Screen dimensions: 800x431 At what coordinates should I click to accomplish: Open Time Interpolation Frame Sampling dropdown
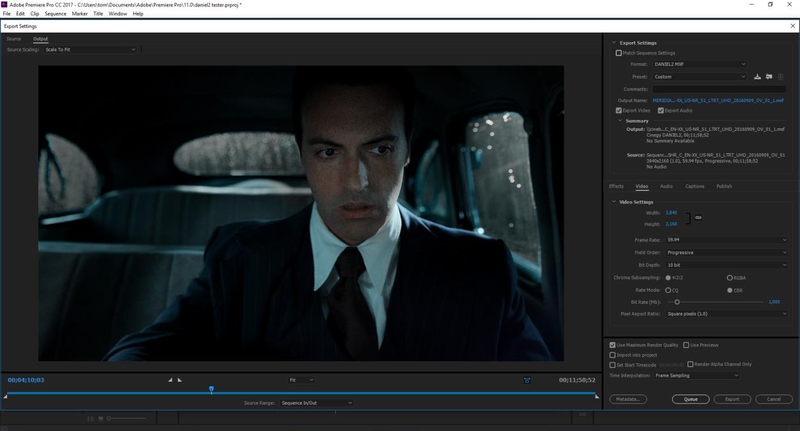697,375
